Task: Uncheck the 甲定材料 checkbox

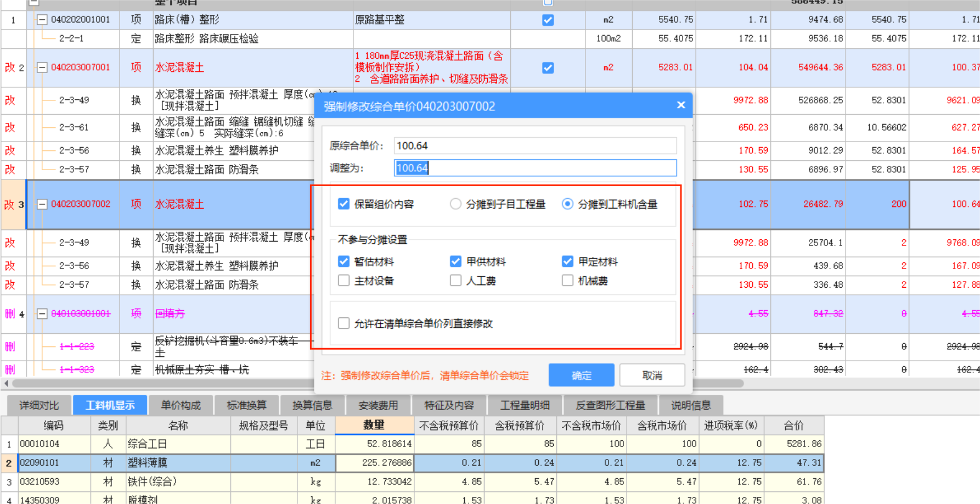Action: tap(567, 261)
